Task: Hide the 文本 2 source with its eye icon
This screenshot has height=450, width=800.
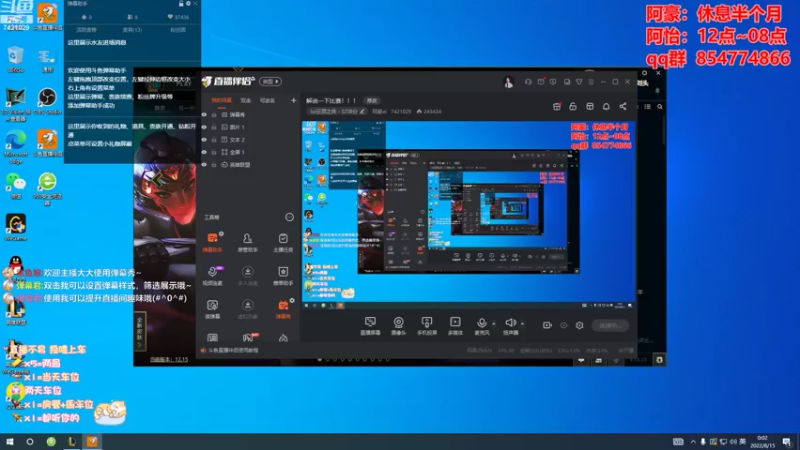Action: (x=205, y=139)
